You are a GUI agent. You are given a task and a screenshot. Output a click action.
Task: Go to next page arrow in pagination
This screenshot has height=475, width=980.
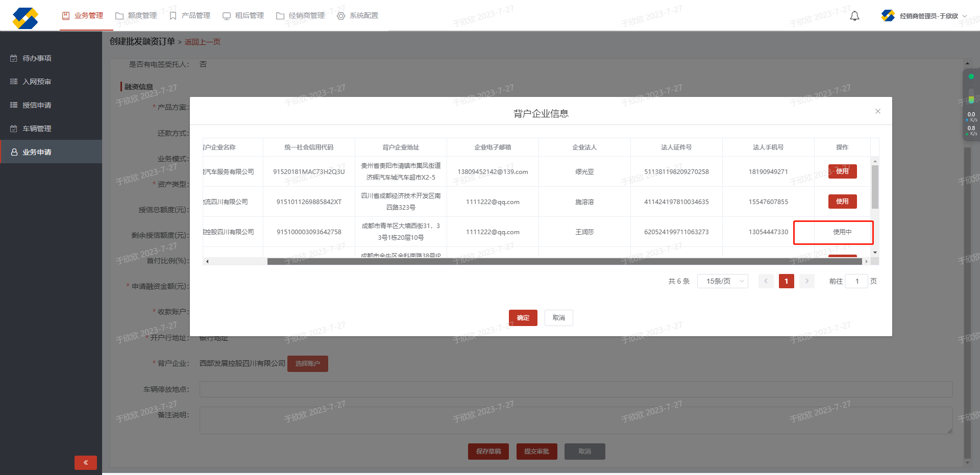tap(806, 281)
